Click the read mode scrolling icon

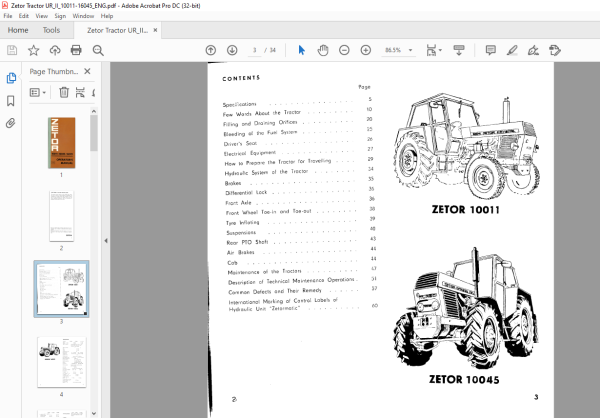point(459,50)
